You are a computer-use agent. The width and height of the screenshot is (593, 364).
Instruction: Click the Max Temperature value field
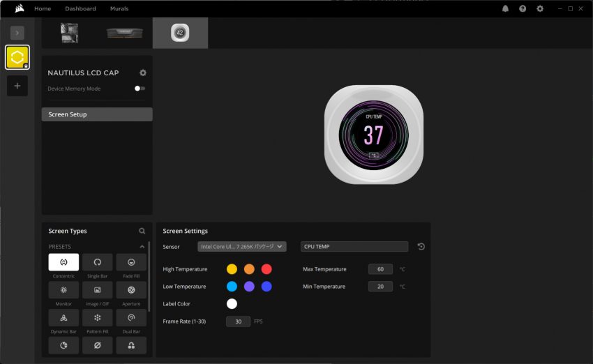pos(380,269)
